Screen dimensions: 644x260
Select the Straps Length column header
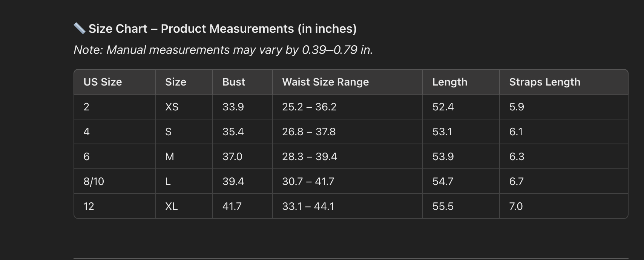[x=544, y=82]
